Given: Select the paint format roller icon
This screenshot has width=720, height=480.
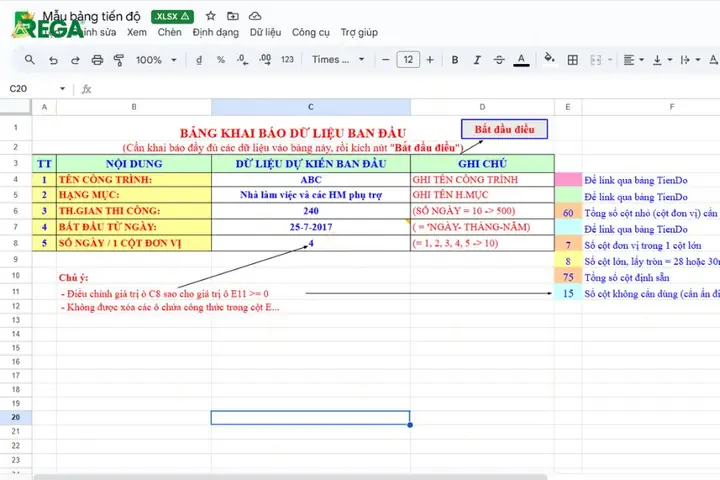Looking at the screenshot, I should coord(119,60).
